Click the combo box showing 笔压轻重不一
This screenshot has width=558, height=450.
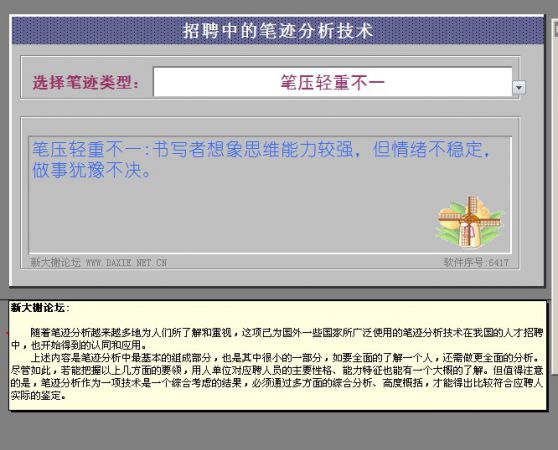coord(332,82)
